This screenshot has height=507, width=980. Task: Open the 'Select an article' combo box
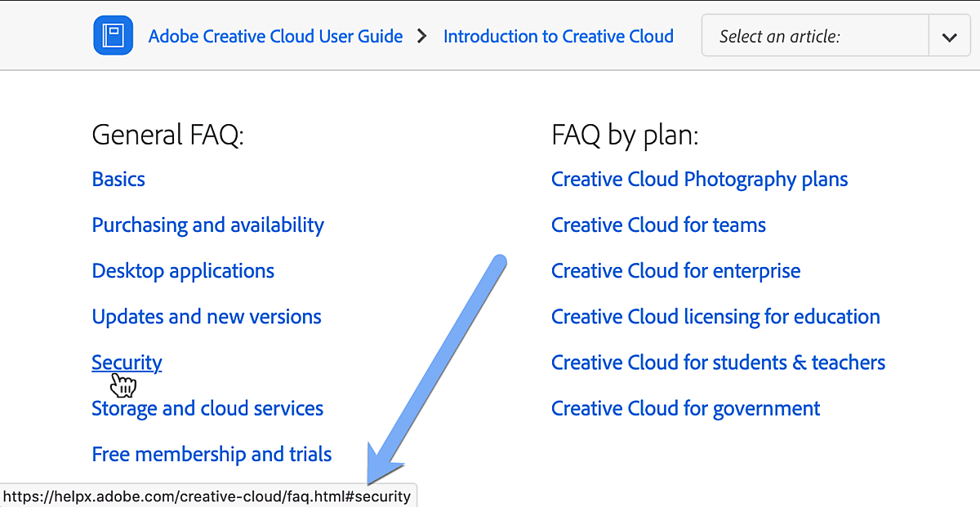[x=815, y=37]
